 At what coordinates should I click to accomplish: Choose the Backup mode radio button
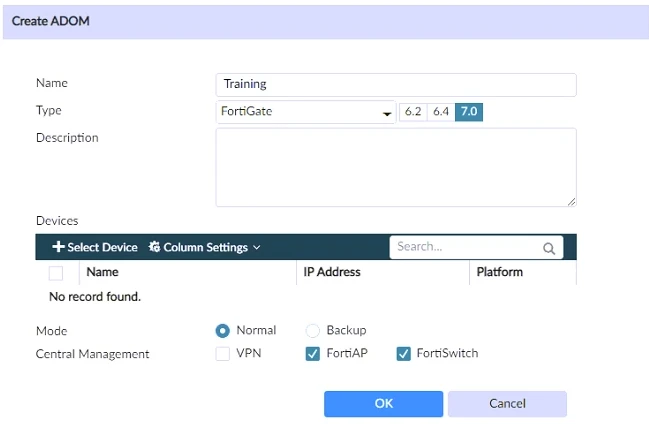pos(313,330)
